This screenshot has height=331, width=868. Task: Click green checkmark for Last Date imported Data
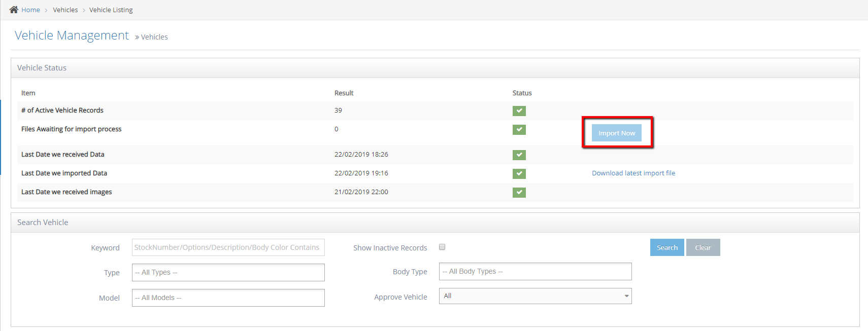(x=519, y=173)
